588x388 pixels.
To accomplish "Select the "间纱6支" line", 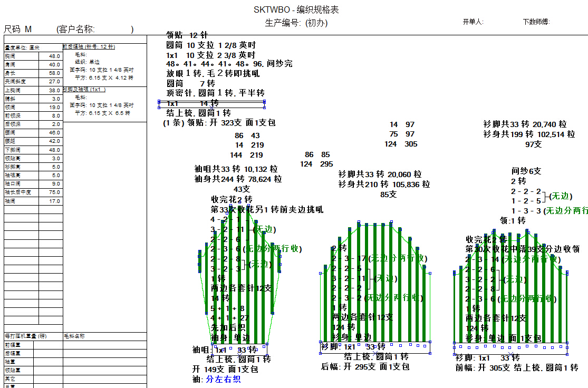I will tap(526, 171).
